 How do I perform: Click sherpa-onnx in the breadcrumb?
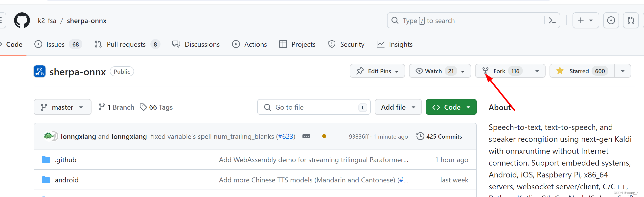tap(87, 21)
